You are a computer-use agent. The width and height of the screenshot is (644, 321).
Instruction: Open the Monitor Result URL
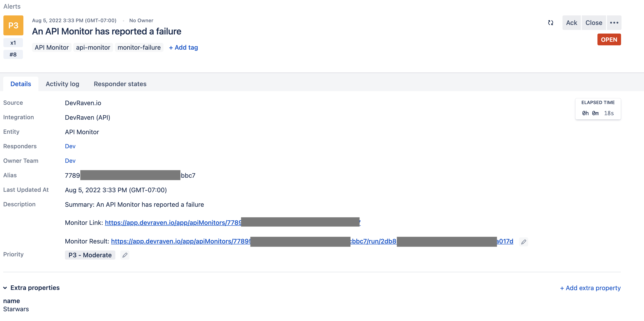click(x=175, y=241)
